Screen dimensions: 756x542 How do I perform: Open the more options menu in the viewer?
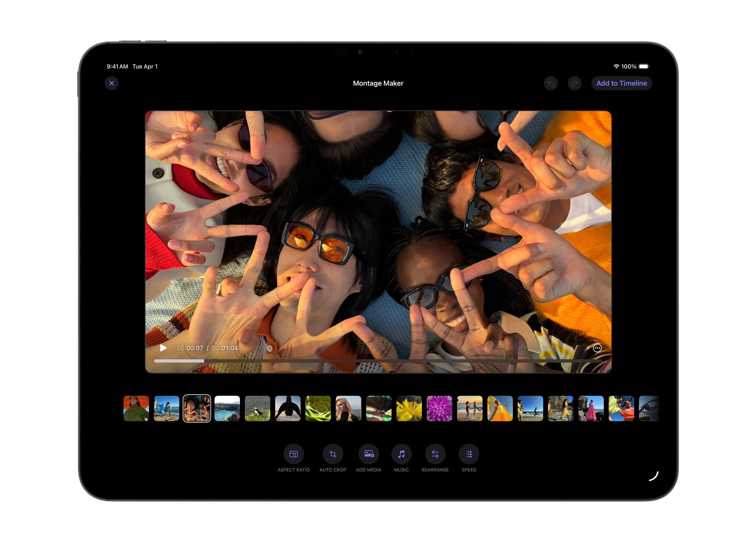point(597,348)
